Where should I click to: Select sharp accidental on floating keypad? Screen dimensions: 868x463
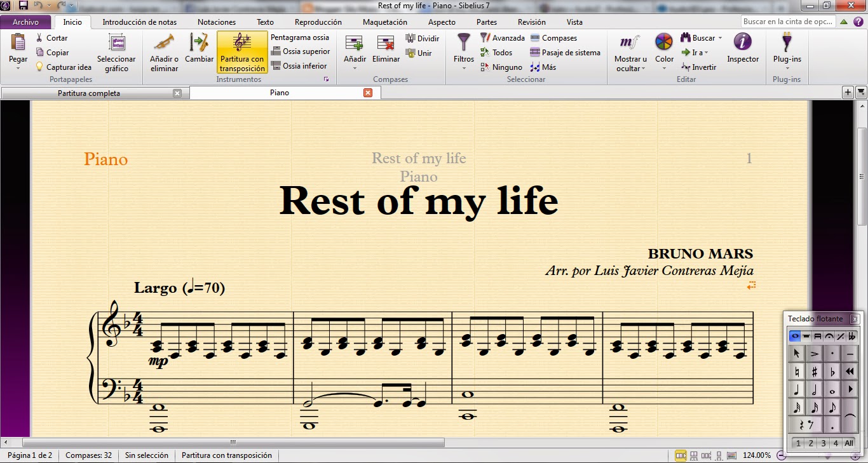pos(814,372)
